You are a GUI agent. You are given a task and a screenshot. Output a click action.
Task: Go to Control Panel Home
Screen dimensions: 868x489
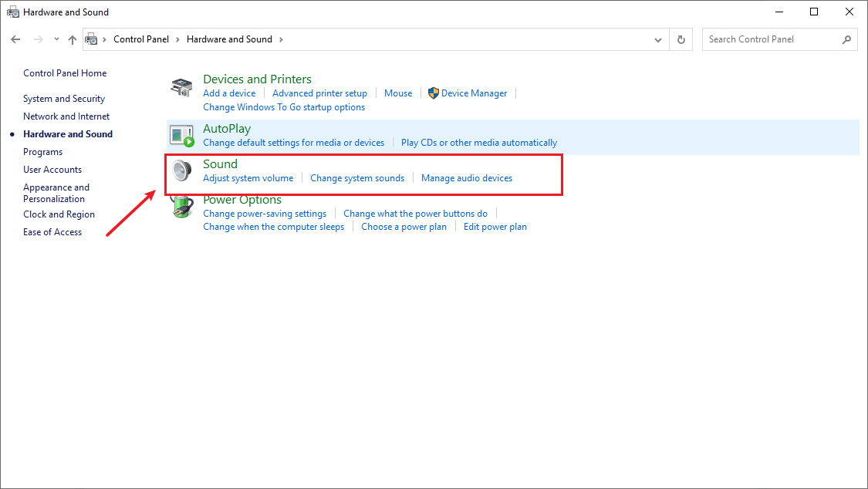(x=65, y=73)
